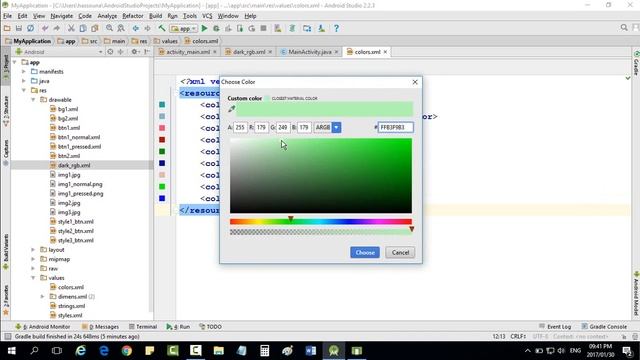Screen dimensions: 640x360
Task: Expand the mipmap folder
Action: coord(33,259)
